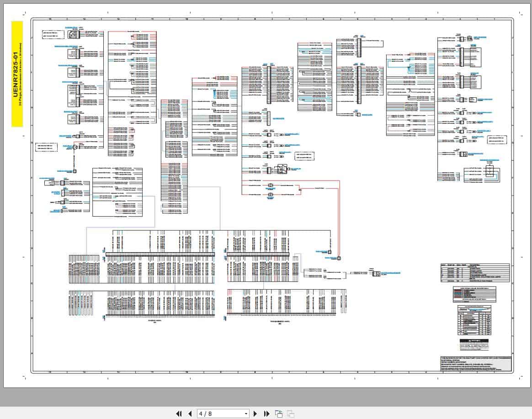Click inside the 4 / 8 page field
This screenshot has height=419, width=532.
221,414
